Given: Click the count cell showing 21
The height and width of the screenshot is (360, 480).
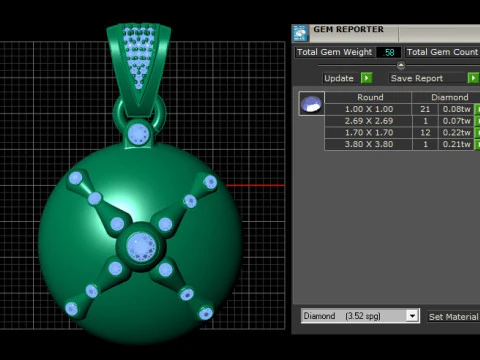Looking at the screenshot, I should pos(425,109).
